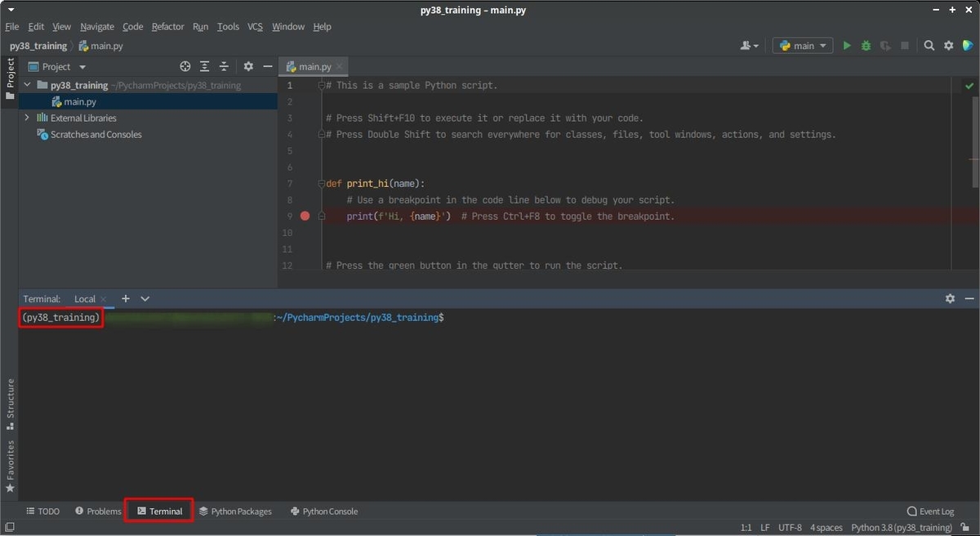Open the Tools menu
Image resolution: width=980 pixels, height=536 pixels.
pyautogui.click(x=228, y=27)
